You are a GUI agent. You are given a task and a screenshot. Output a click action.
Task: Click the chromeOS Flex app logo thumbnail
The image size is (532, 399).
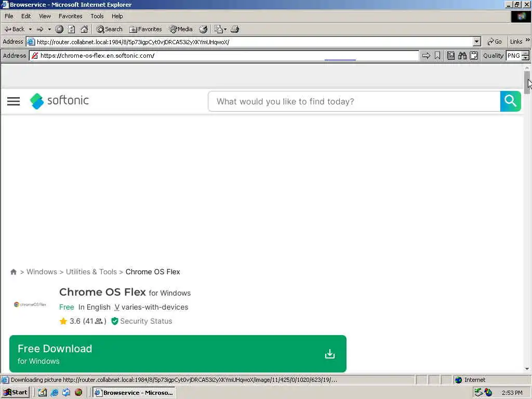30,304
